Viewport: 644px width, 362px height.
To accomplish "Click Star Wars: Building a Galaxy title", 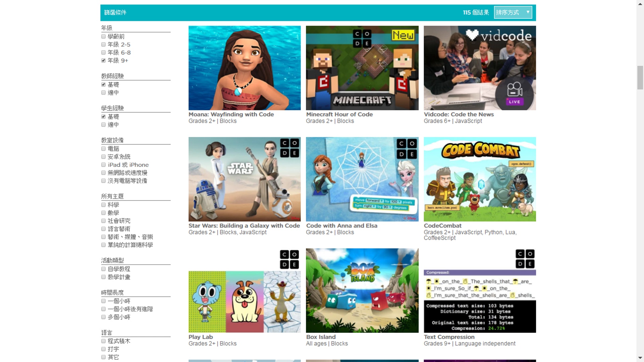I will pyautogui.click(x=244, y=226).
